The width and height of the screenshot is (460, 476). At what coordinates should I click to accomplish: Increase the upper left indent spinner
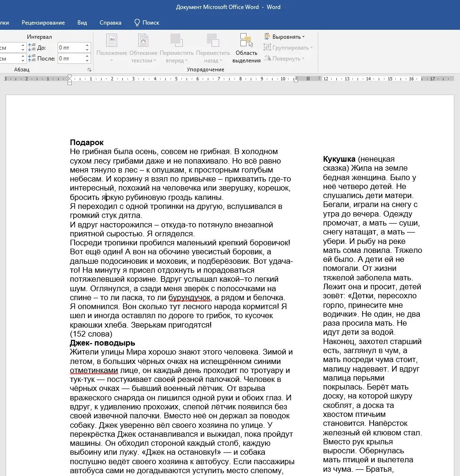click(x=23, y=45)
